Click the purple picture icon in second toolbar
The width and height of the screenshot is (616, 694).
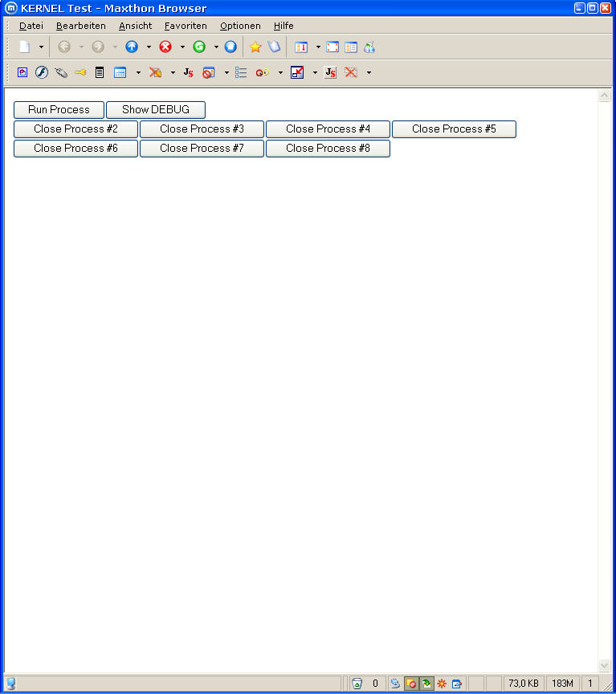coord(22,72)
